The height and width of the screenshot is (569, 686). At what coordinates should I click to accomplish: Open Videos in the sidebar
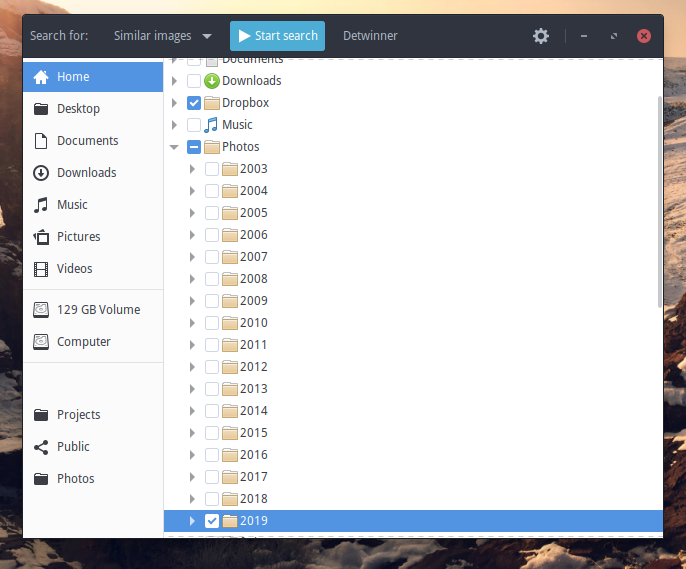point(74,269)
